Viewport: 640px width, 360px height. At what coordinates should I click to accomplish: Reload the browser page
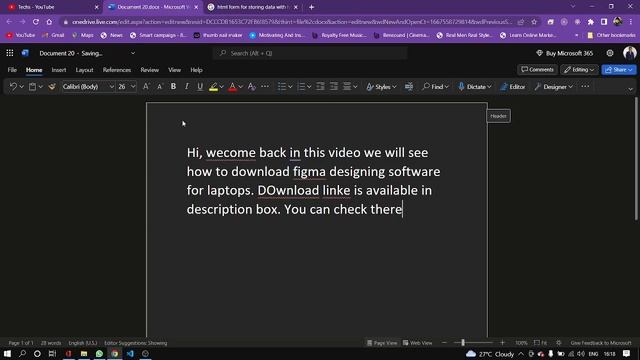click(36, 22)
